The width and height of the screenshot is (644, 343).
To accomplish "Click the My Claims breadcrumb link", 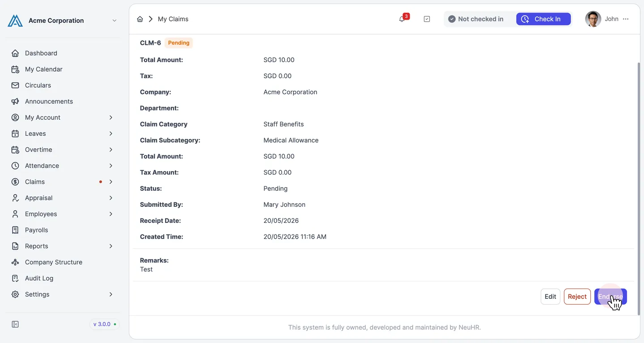I will pos(173,19).
